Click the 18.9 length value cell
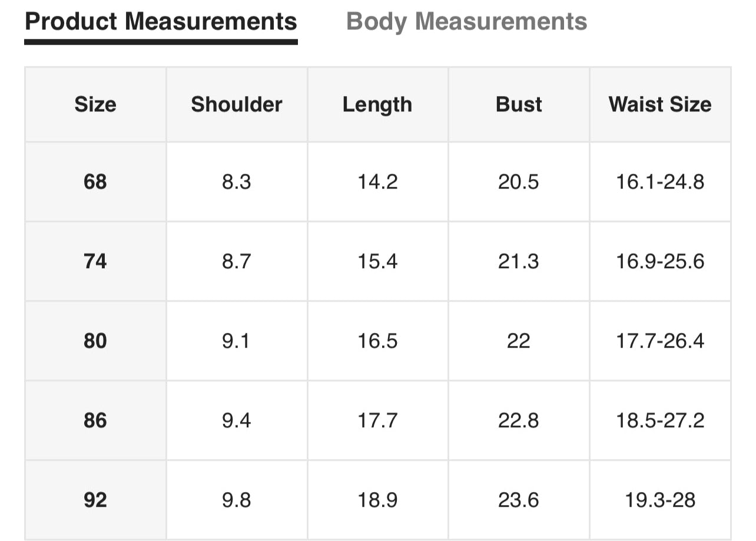This screenshot has width=756, height=541. pyautogui.click(x=377, y=500)
